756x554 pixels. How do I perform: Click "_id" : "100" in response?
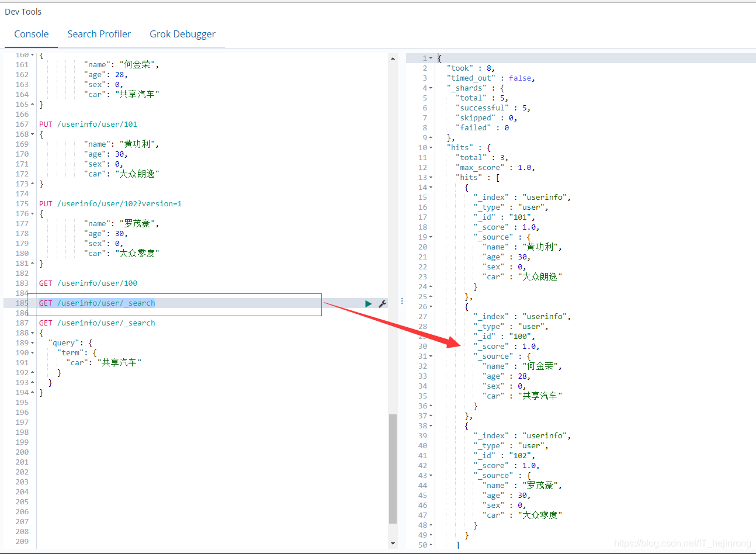(x=504, y=337)
